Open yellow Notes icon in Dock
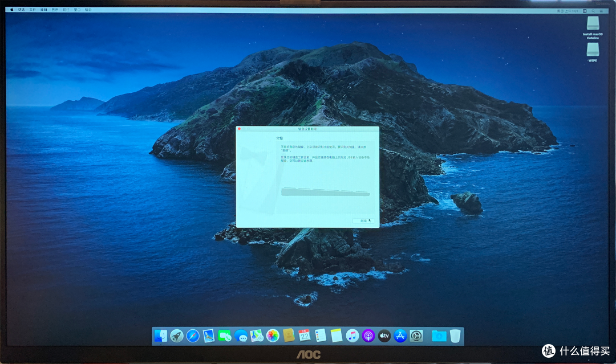 [x=337, y=336]
